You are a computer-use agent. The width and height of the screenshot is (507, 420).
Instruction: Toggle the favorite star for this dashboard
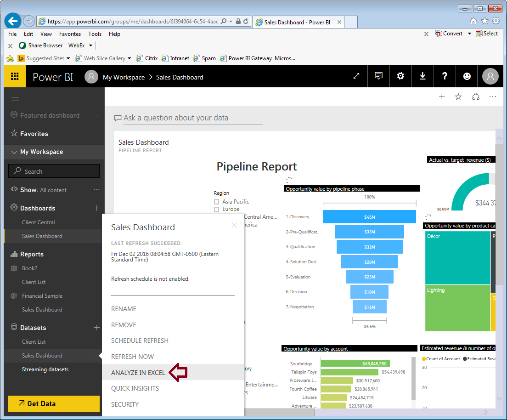pos(458,96)
